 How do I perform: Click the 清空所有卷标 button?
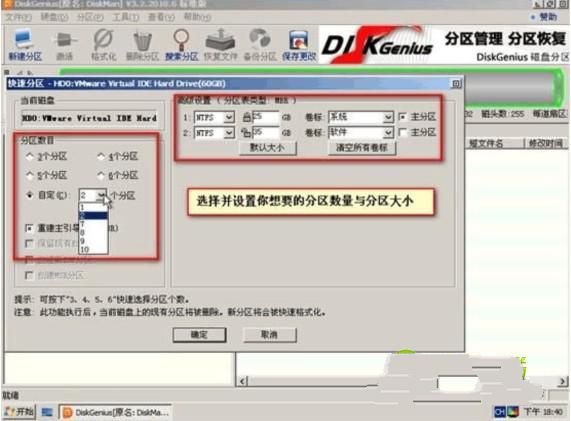pyautogui.click(x=362, y=148)
